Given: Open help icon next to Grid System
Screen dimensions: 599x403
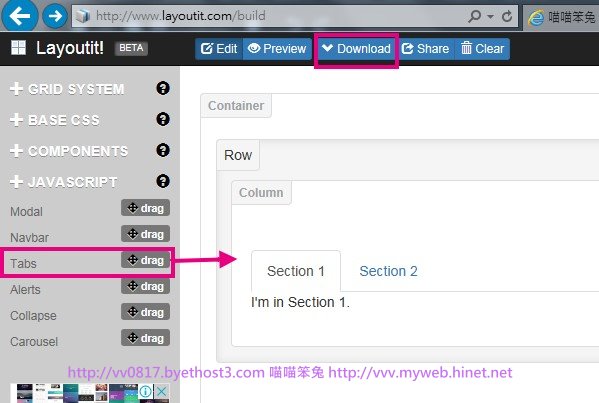Looking at the screenshot, I should coord(163,88).
